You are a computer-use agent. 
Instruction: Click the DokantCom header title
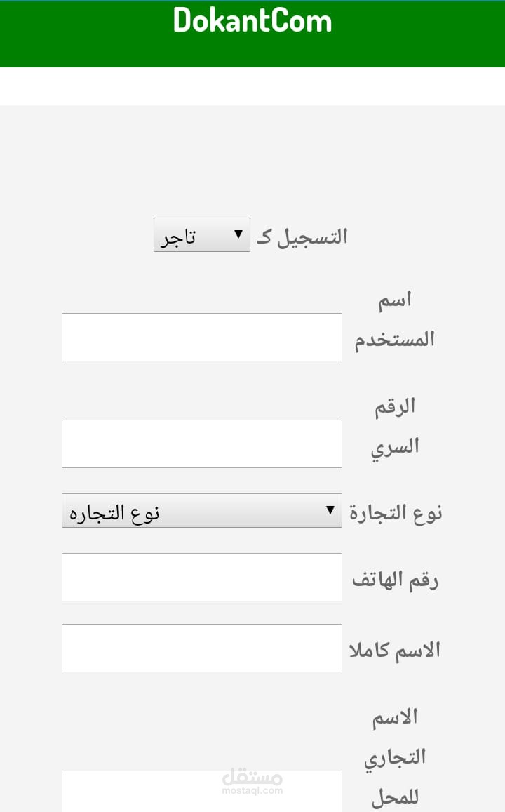pos(252,20)
